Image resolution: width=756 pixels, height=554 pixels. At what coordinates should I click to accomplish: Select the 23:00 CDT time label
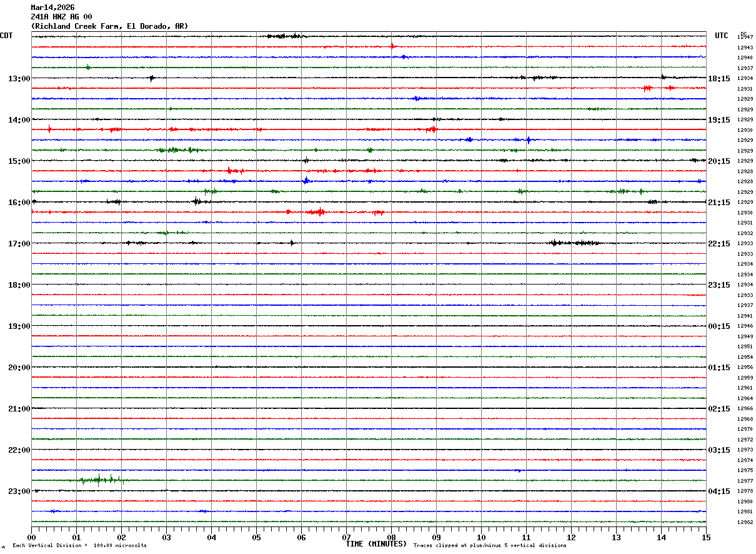19,491
